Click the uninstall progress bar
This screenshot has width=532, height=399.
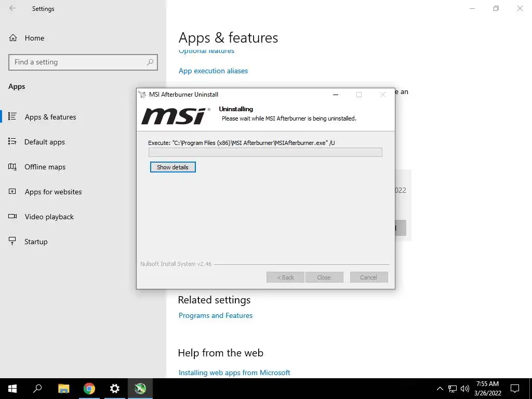[265, 152]
